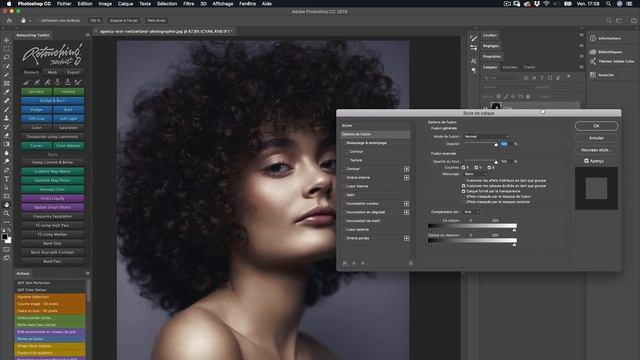Click OK in layer style dialog
This screenshot has height=360, width=640.
click(596, 126)
